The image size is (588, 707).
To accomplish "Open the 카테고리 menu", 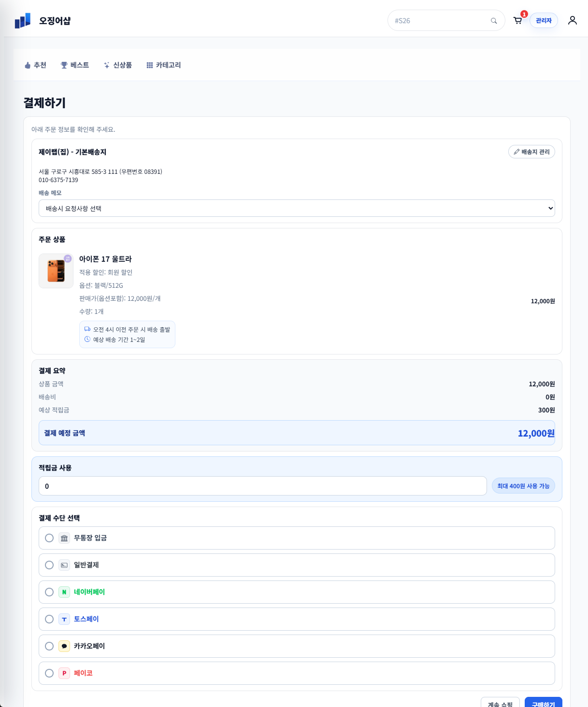I will click(163, 65).
